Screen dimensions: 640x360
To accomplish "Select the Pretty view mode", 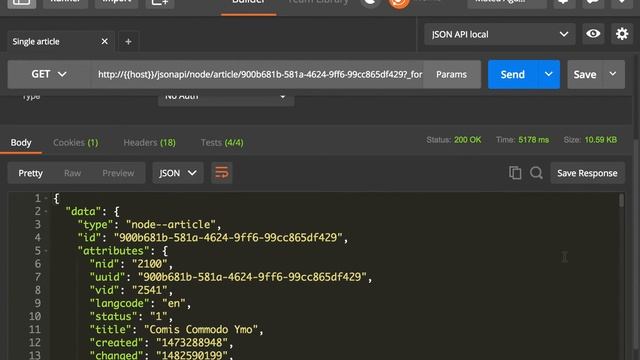I will click(31, 173).
